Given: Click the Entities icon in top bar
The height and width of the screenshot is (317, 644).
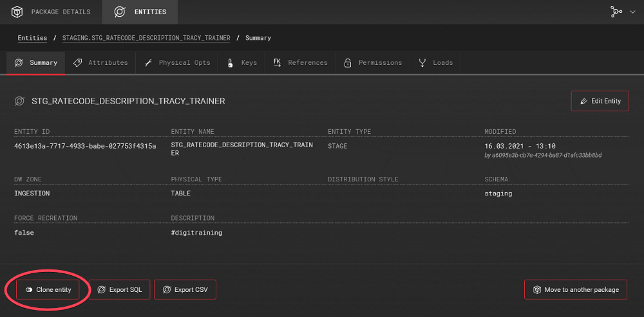Looking at the screenshot, I should tap(119, 12).
